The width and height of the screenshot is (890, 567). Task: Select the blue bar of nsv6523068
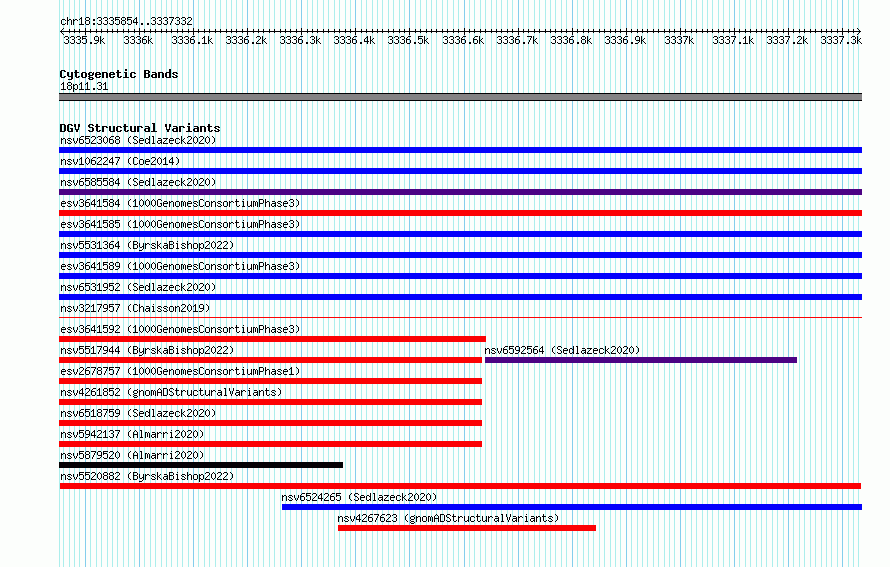(460, 150)
